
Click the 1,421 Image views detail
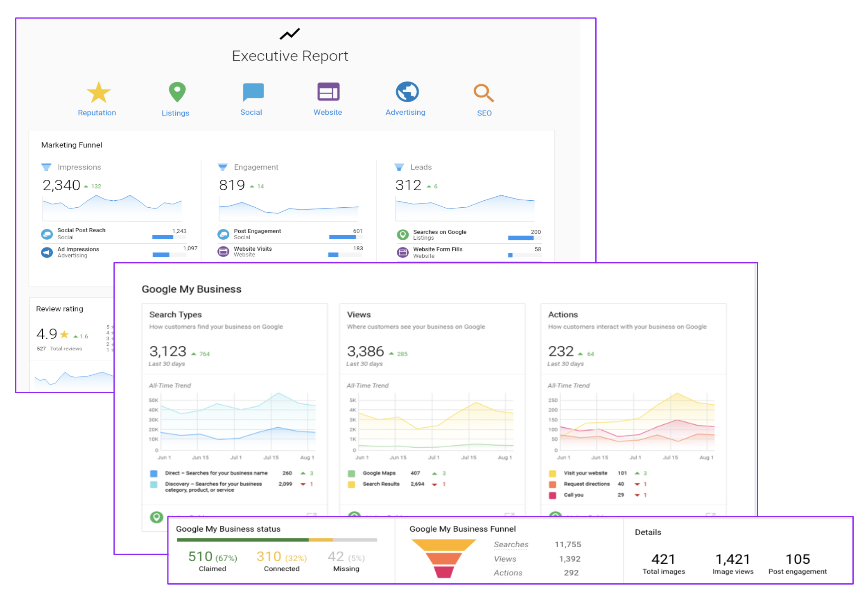click(733, 564)
